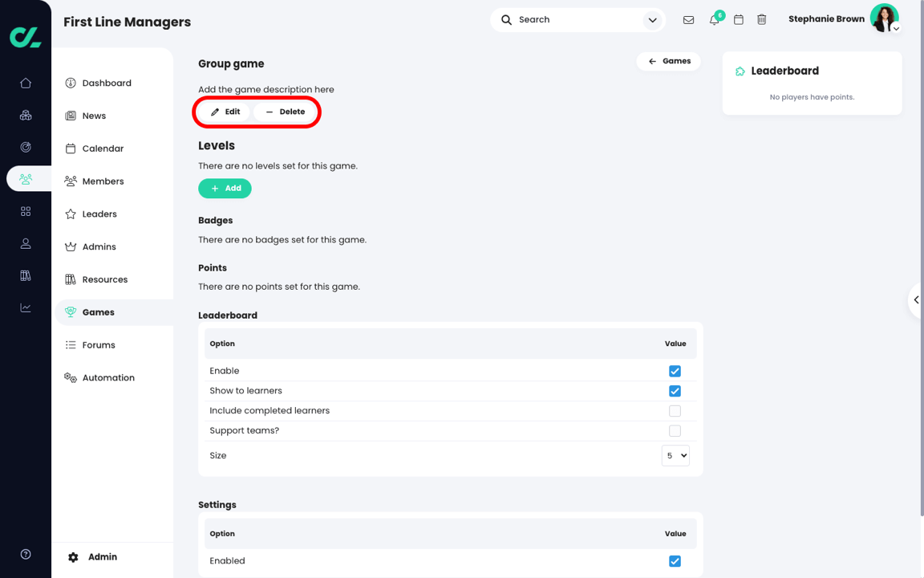
Task: Expand the user menu arrow by avatar
Action: (896, 28)
